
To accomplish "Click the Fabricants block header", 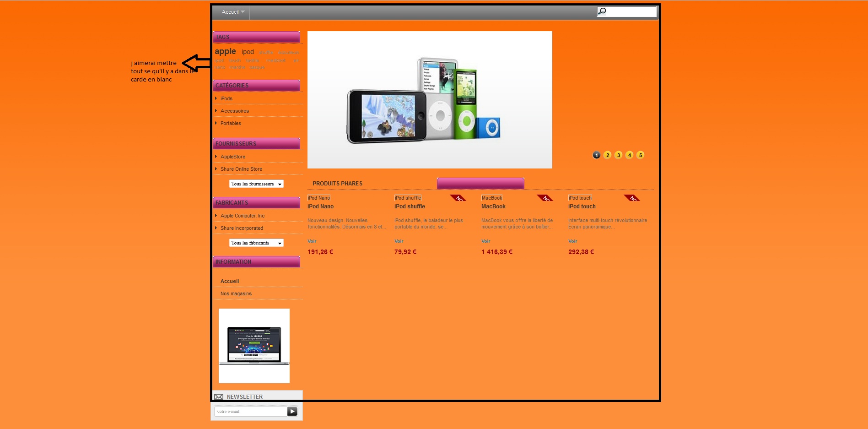I will [x=256, y=203].
